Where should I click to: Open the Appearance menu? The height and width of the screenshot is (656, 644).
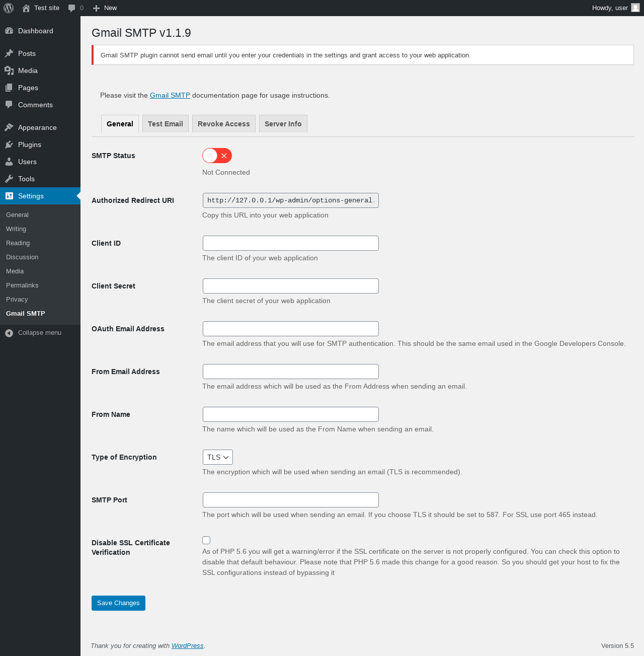(40, 127)
